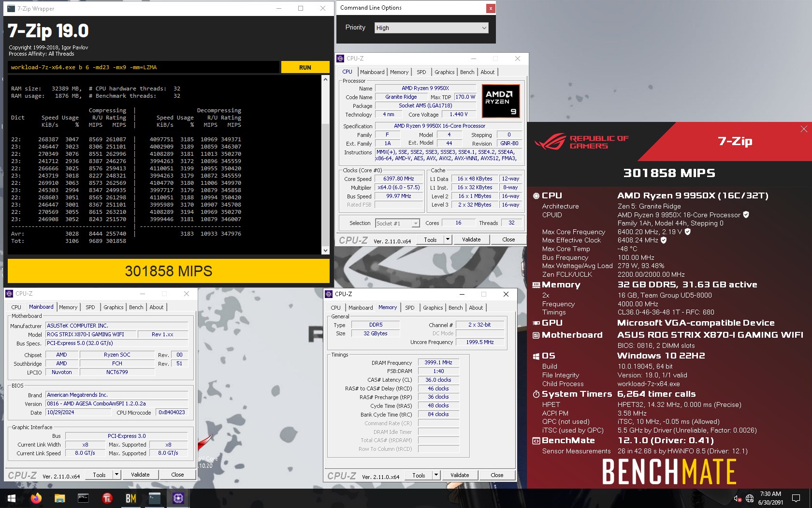Image resolution: width=812 pixels, height=508 pixels.
Task: Open the Bench tab in the Mainboard CPU-Z window
Action: (x=136, y=307)
